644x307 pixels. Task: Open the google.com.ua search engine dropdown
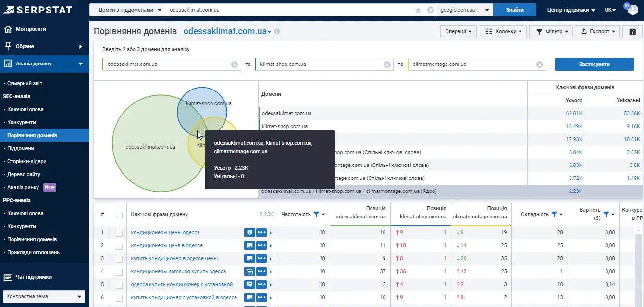click(465, 10)
